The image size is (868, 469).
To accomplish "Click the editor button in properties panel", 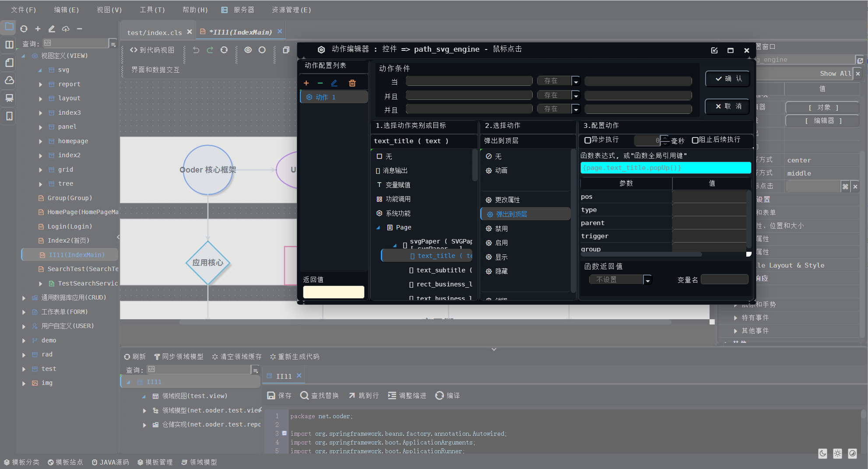I will click(822, 121).
